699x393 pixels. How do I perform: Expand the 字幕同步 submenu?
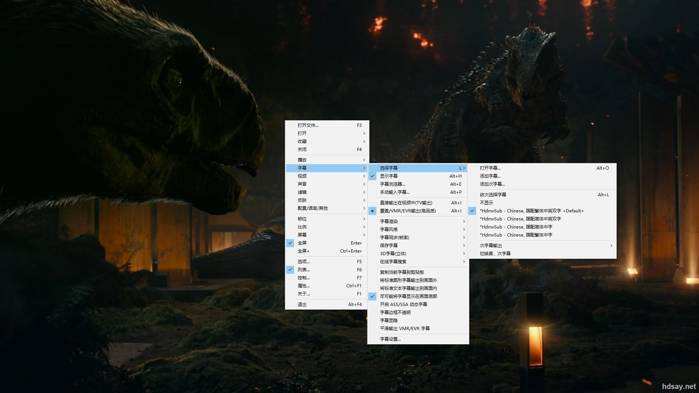[x=418, y=237]
